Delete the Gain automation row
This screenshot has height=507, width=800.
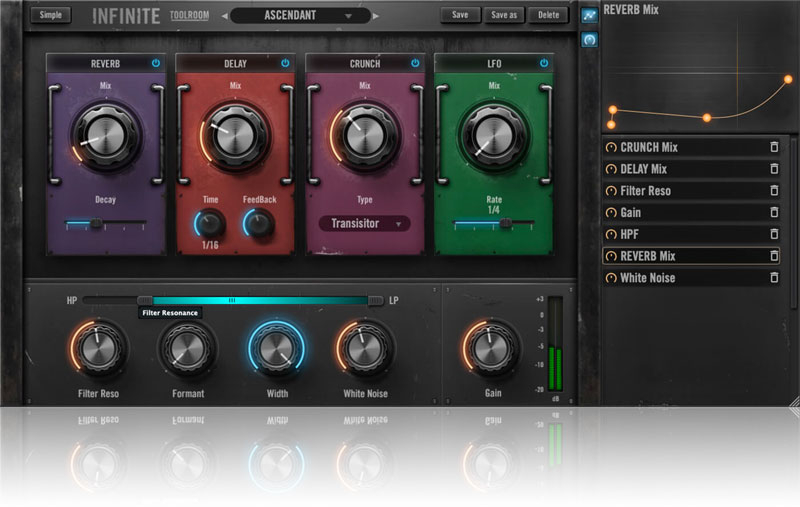[x=774, y=212]
